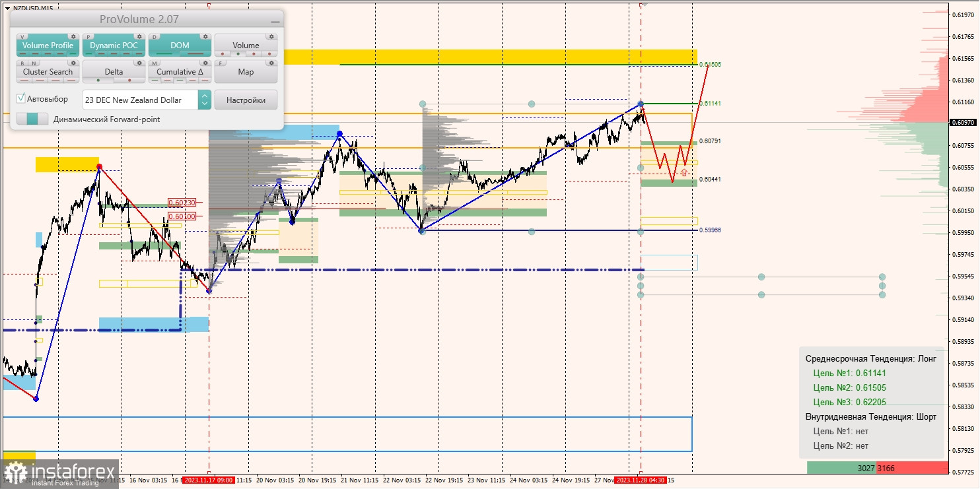Click the 0.60791 level label
The image size is (980, 489).
pos(710,141)
